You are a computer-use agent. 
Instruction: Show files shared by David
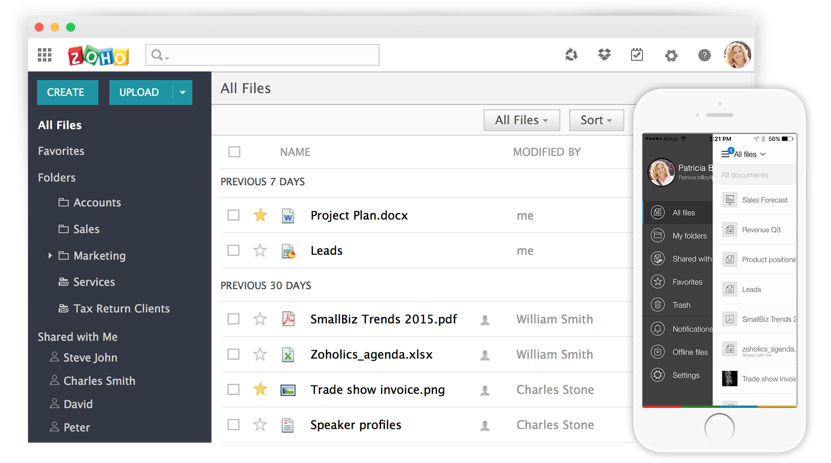(71, 404)
